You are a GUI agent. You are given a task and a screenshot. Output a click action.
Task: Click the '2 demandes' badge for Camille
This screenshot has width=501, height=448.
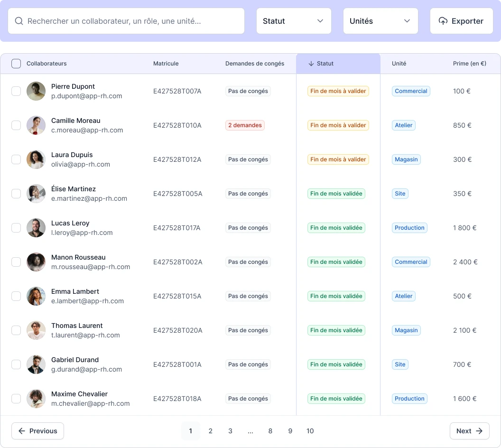pyautogui.click(x=245, y=125)
